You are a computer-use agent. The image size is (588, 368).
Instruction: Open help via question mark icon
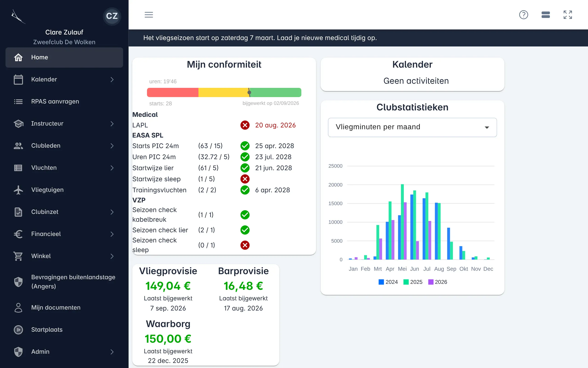[x=524, y=14]
